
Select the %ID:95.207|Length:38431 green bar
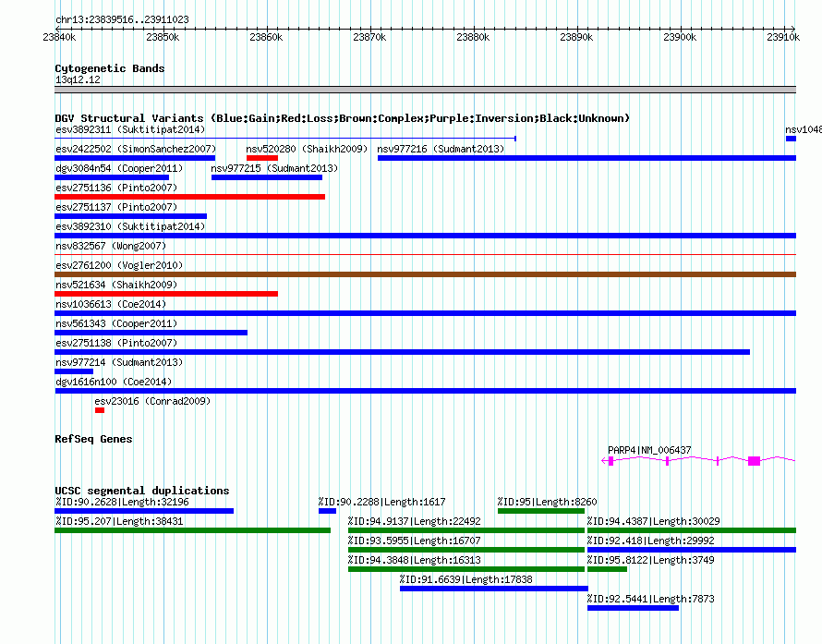pos(192,530)
